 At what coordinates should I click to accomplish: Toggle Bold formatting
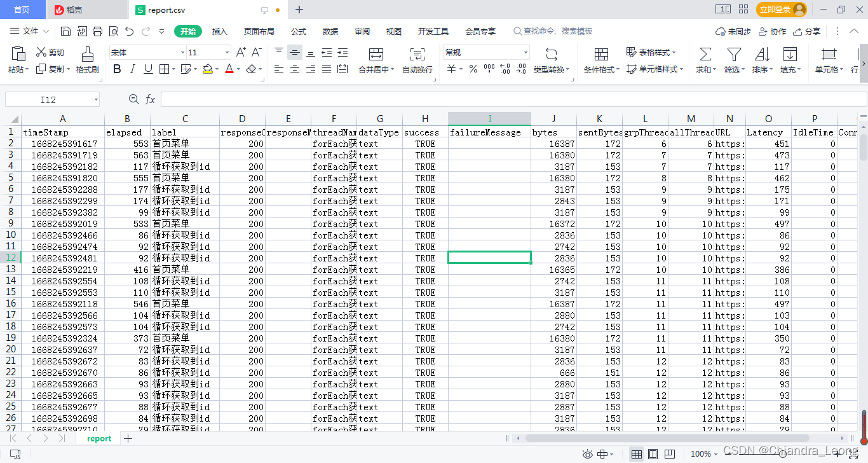pos(117,69)
